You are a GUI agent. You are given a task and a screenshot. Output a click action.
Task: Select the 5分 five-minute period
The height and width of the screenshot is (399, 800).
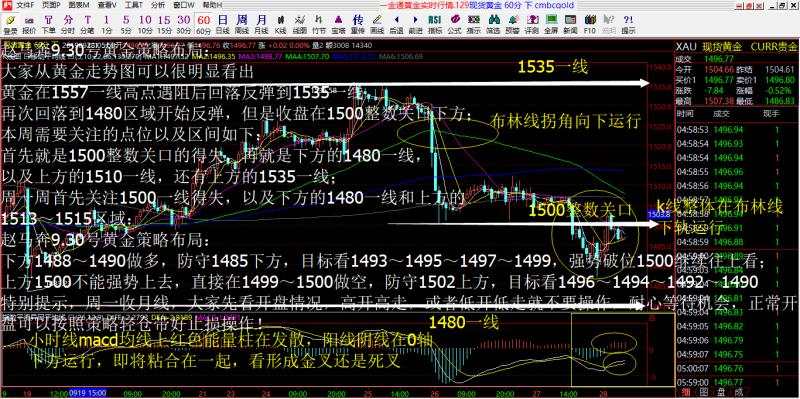point(126,24)
